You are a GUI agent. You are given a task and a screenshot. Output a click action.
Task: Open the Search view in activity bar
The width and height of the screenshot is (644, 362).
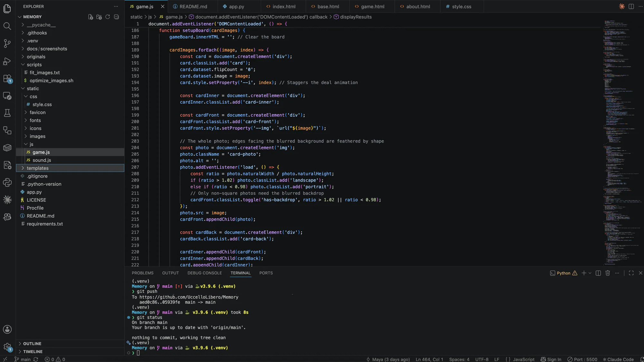[7, 26]
